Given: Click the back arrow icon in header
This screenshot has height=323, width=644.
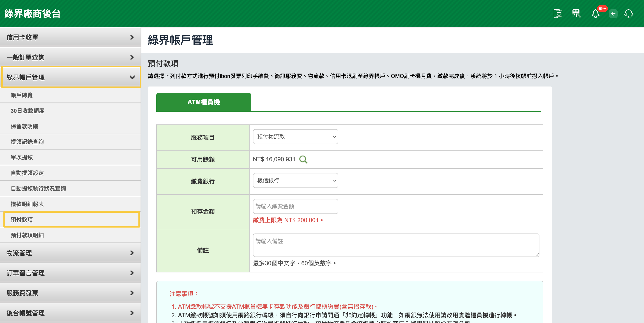Looking at the screenshot, I should (x=613, y=14).
